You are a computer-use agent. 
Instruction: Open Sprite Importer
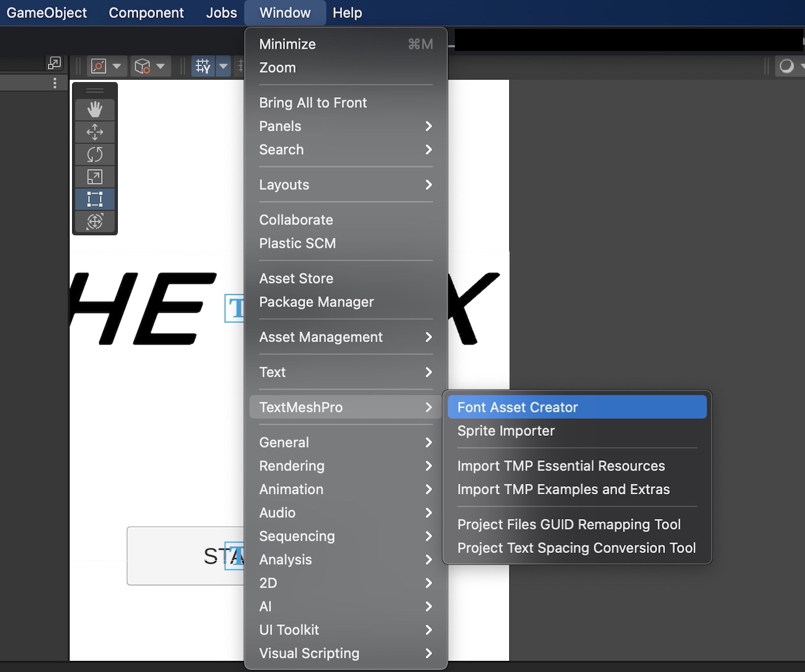tap(577, 431)
